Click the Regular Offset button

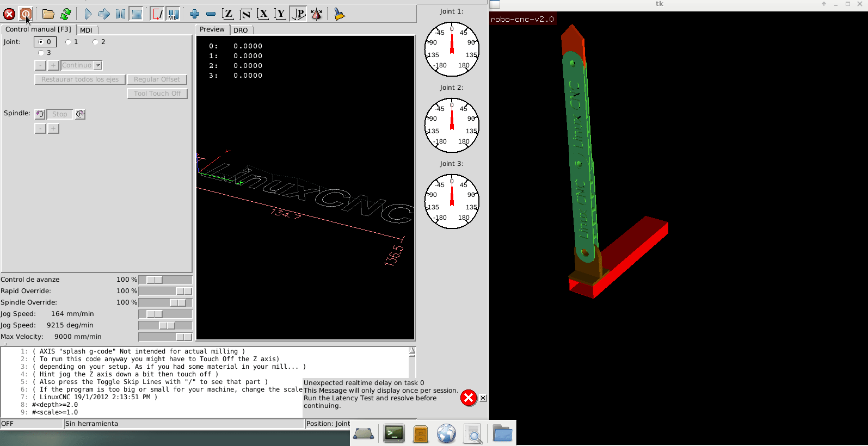click(157, 79)
